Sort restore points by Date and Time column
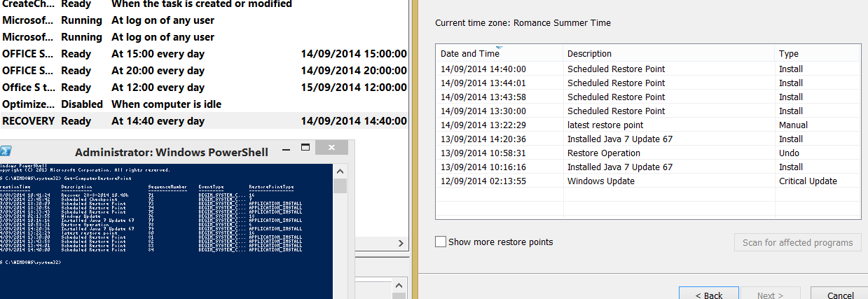868x299 pixels. (470, 54)
